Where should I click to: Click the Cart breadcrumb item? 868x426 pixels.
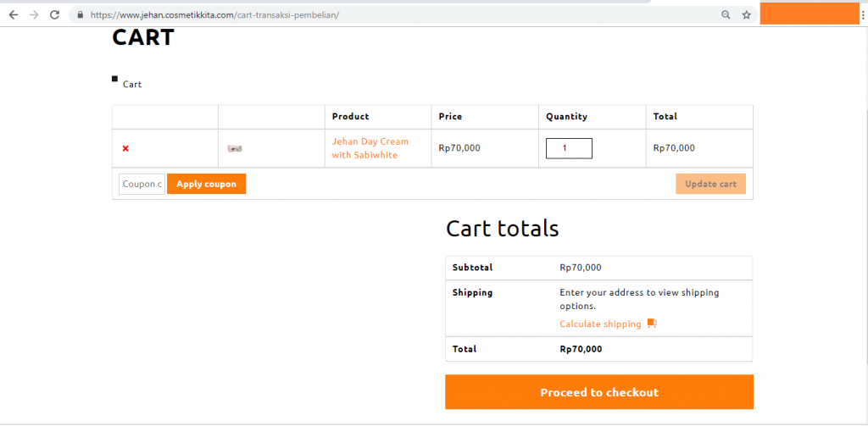pos(132,84)
